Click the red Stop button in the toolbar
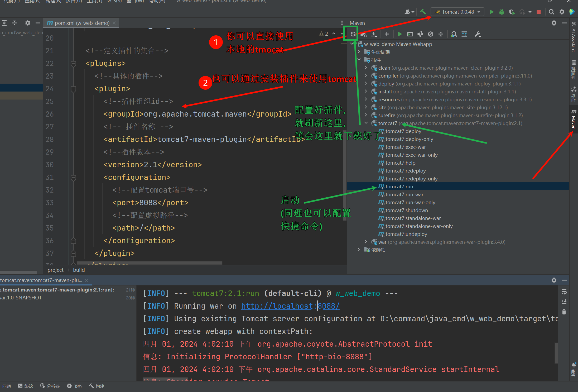Image resolution: width=578 pixels, height=392 pixels. tap(539, 12)
